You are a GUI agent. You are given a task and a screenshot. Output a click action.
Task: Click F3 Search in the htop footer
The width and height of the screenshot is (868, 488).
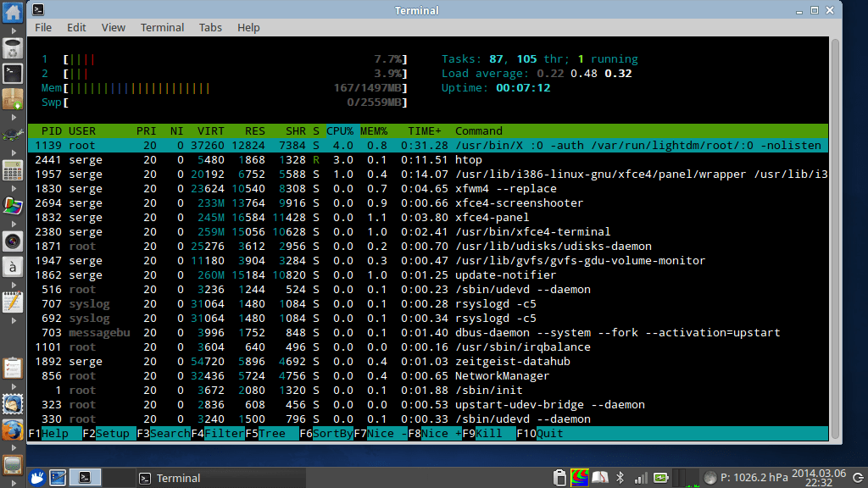(164, 433)
